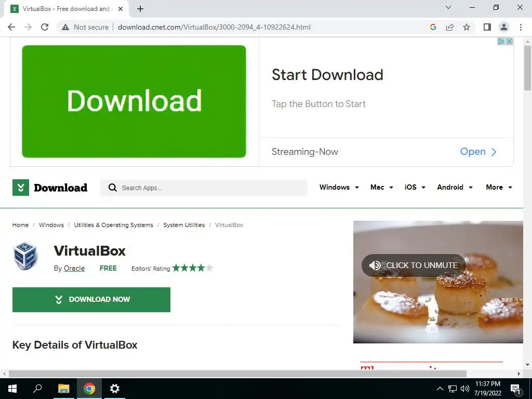Image resolution: width=532 pixels, height=399 pixels.
Task: Click the Editors' Rating stars
Action: click(x=193, y=268)
